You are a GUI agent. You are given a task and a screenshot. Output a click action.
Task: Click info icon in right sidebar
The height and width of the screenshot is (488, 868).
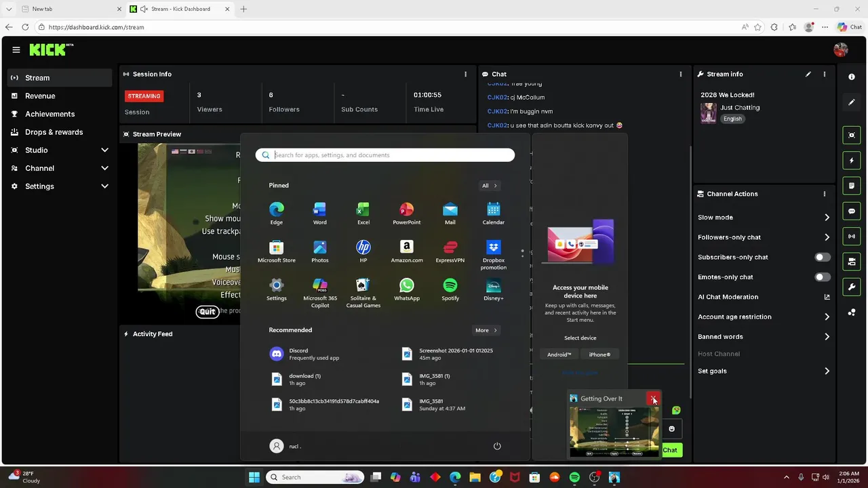(x=852, y=77)
